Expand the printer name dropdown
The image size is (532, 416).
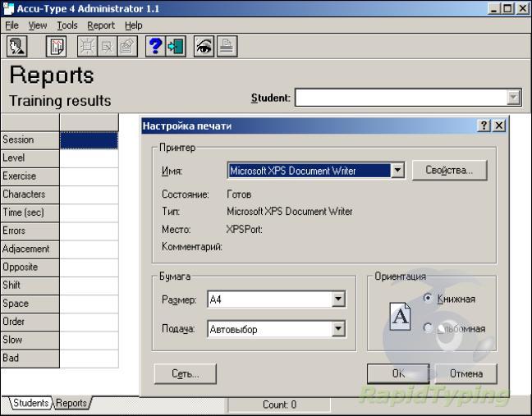coord(397,170)
